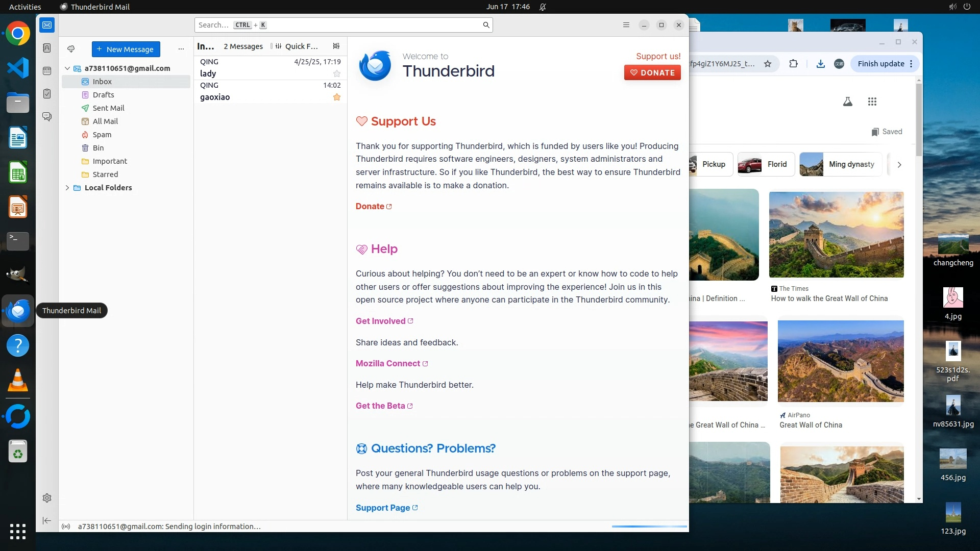Click the global search field
980x551 pixels.
click(337, 25)
